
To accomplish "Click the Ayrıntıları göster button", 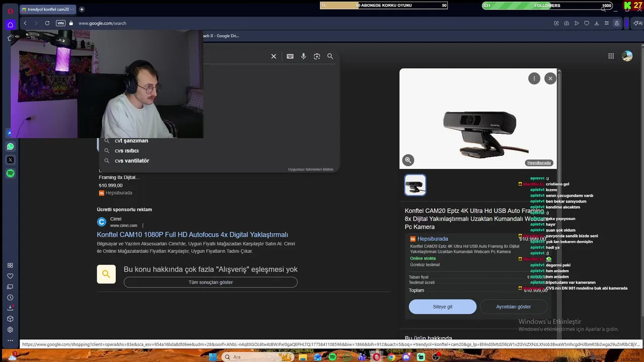I will click(513, 307).
